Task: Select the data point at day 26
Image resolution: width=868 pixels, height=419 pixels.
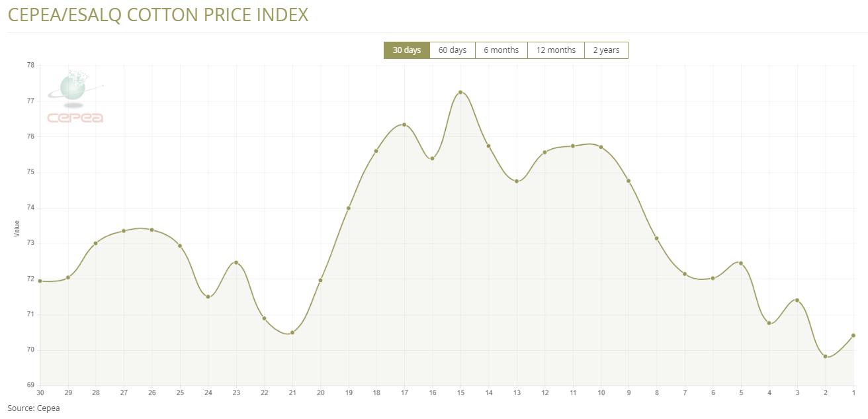Action: (x=152, y=230)
